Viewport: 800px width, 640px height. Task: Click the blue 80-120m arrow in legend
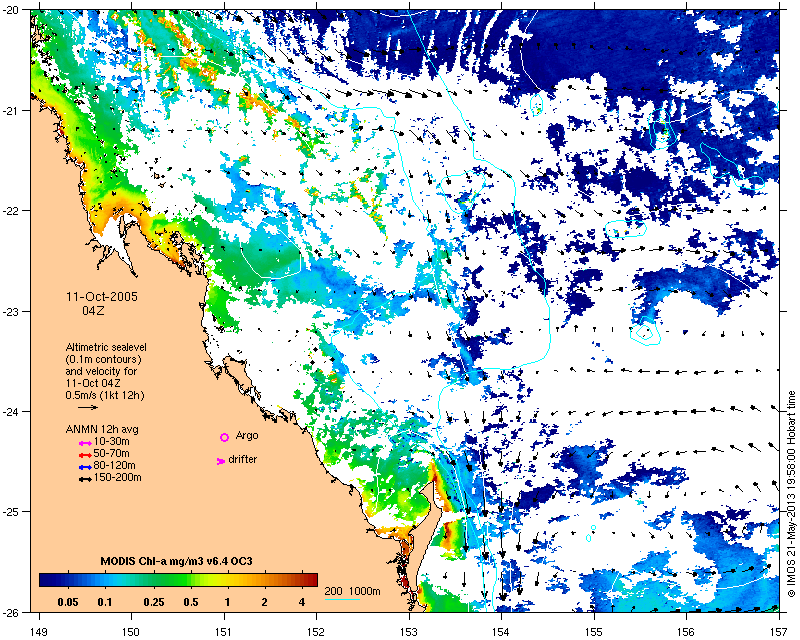(85, 467)
